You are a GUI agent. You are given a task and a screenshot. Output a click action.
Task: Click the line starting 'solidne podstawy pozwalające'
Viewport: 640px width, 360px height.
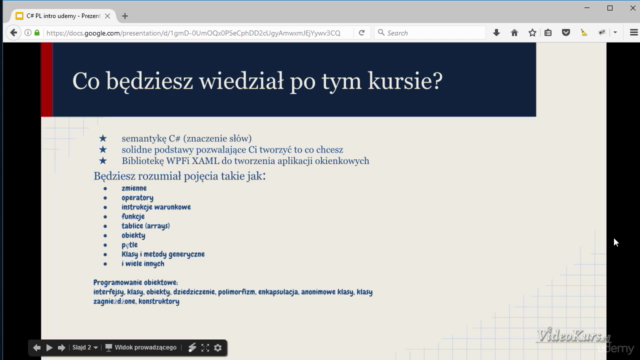point(232,150)
